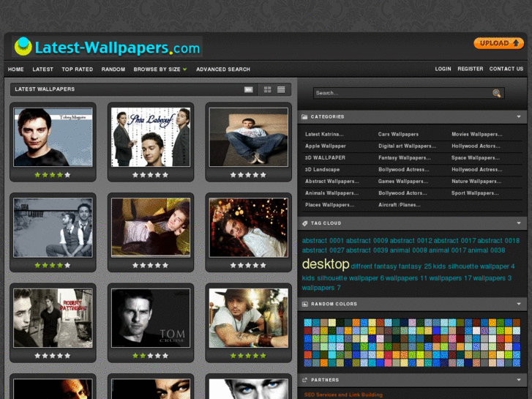Collapse the Random Colors panel arrow

click(519, 304)
